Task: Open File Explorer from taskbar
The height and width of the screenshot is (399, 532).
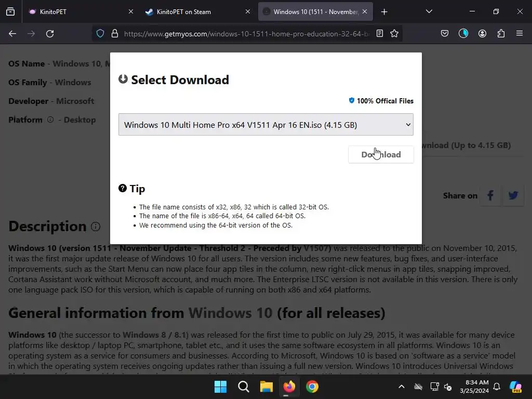Action: click(x=267, y=387)
